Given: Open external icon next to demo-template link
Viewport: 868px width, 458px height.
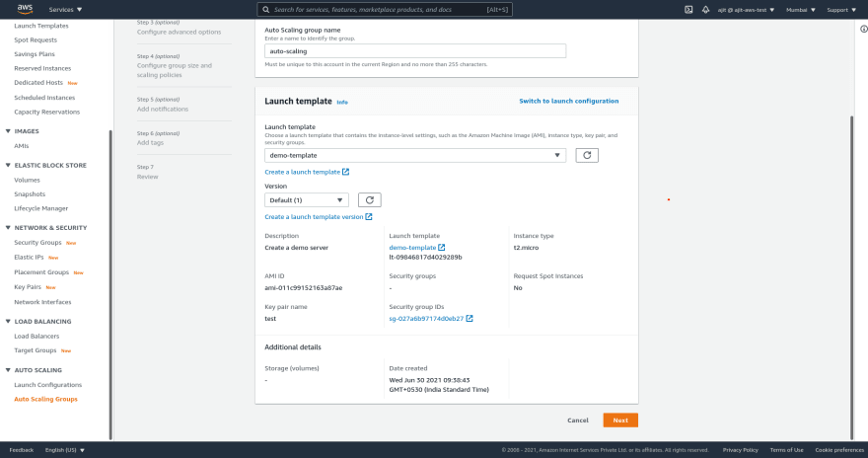Looking at the screenshot, I should click(x=441, y=248).
